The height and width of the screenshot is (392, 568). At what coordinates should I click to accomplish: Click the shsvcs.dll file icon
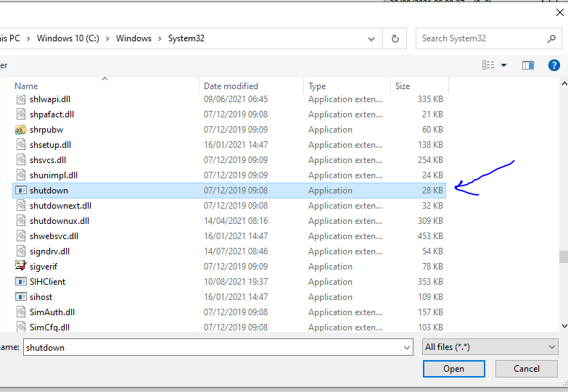[21, 160]
